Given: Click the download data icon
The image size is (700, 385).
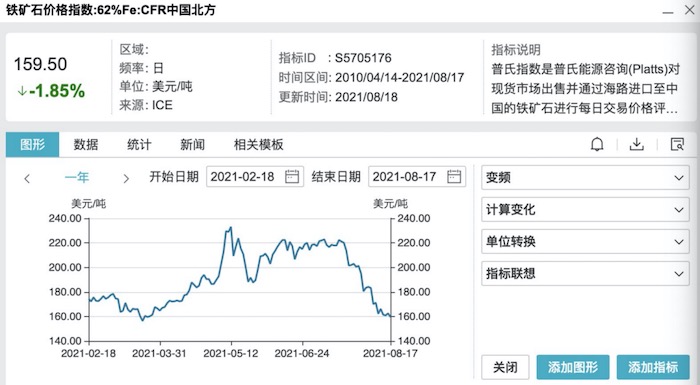Looking at the screenshot, I should [x=637, y=144].
